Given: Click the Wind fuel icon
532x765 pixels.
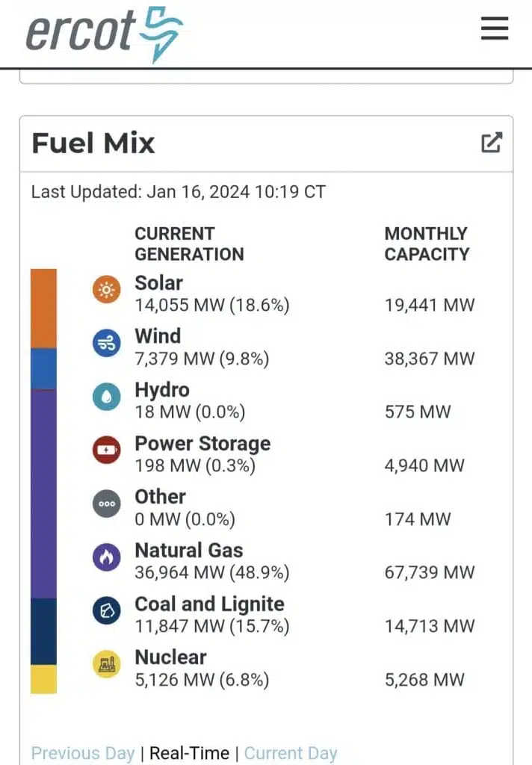Looking at the screenshot, I should [x=107, y=343].
